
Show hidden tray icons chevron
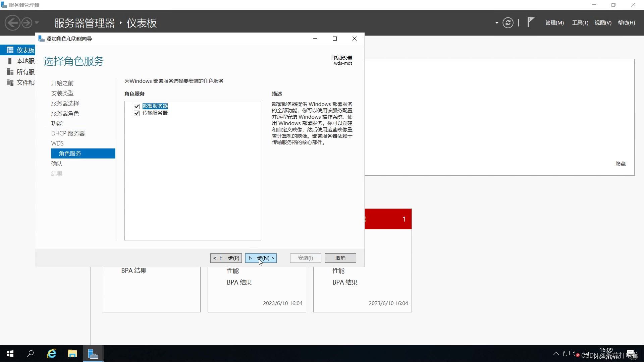click(556, 354)
